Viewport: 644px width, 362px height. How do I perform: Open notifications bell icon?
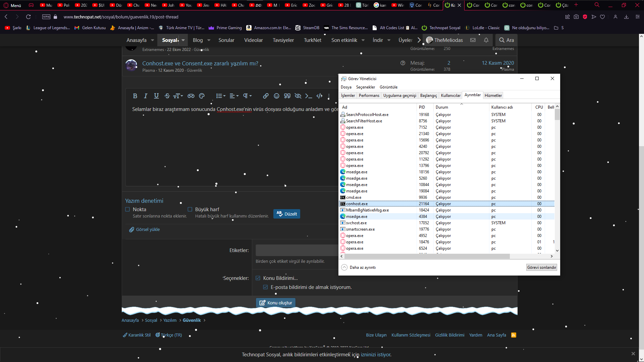click(486, 40)
